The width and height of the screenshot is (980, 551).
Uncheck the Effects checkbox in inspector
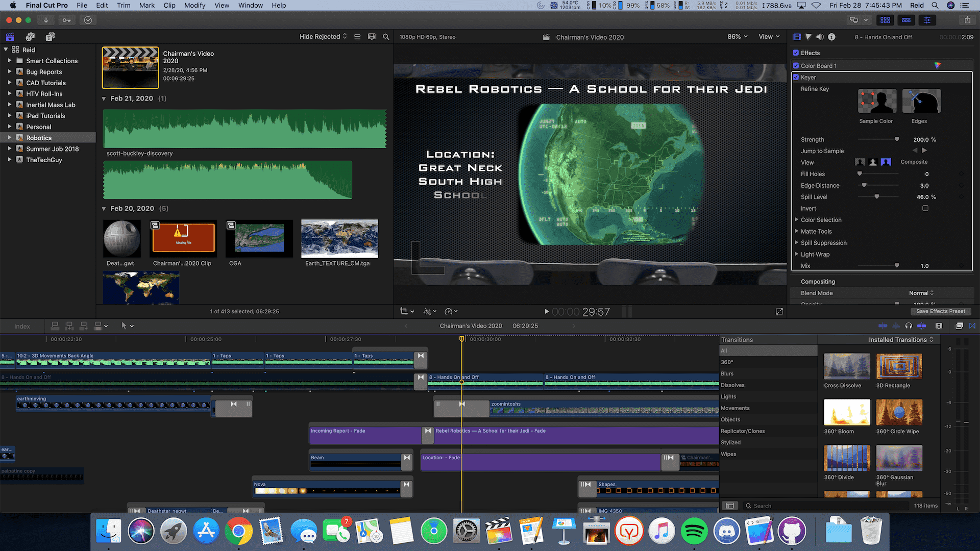click(x=796, y=53)
